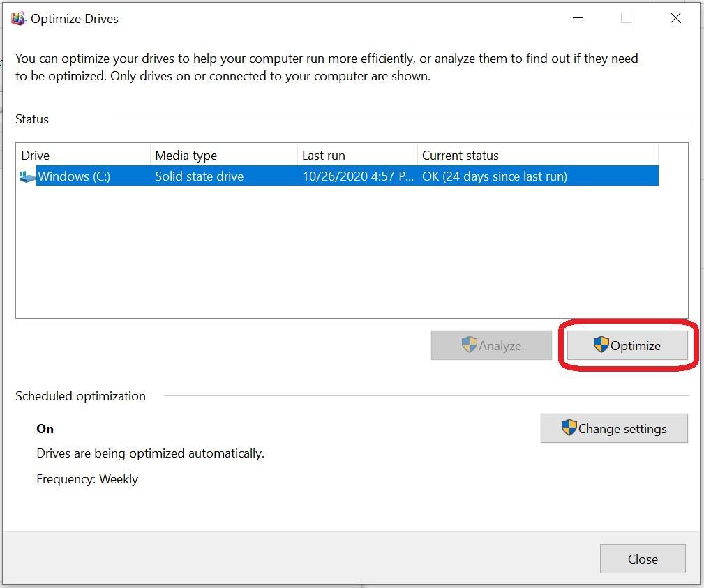704x588 pixels.
Task: Minimize the Optimize Drives window
Action: (x=577, y=18)
